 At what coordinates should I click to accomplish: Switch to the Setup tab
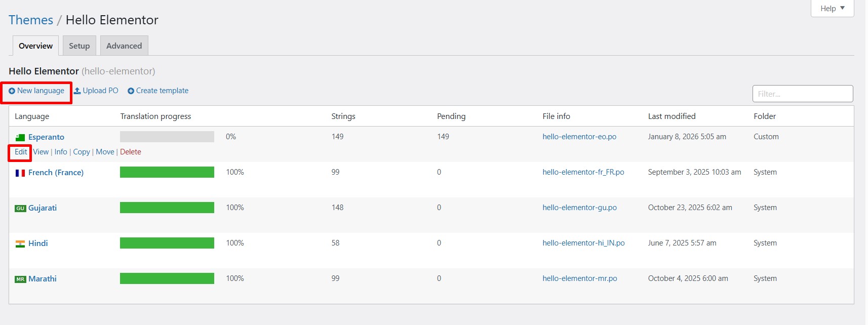coord(79,46)
